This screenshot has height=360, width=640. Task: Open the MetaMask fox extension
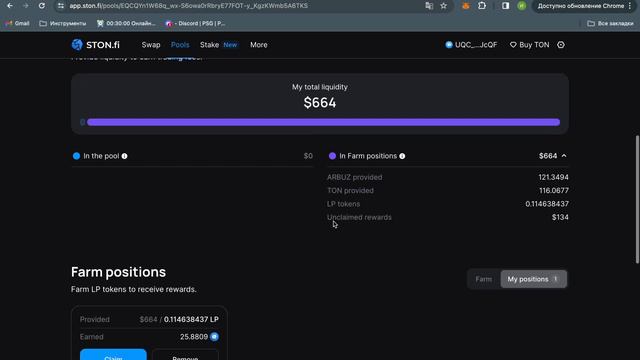[x=466, y=6]
